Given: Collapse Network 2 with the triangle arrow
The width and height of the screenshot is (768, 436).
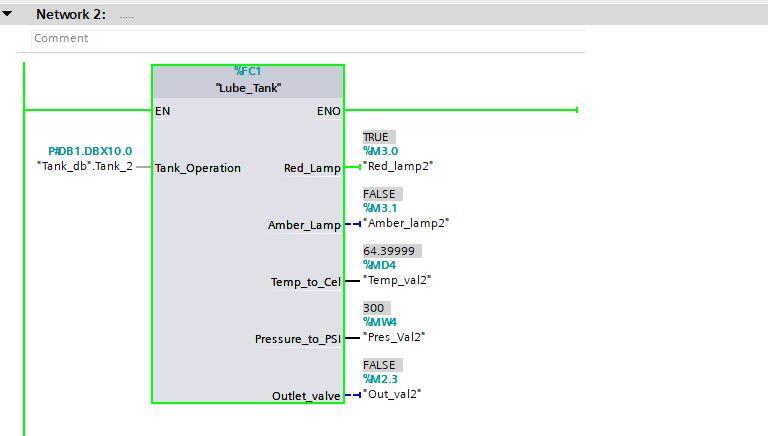Looking at the screenshot, I should 7,14.
